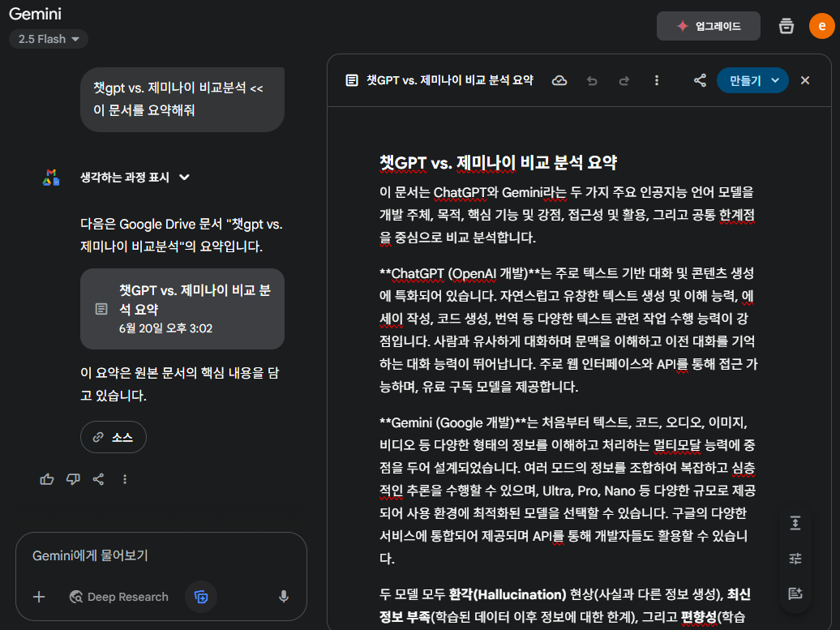Open the Gems stack icon in header
Viewport: 840px width, 630px height.
pyautogui.click(x=786, y=26)
